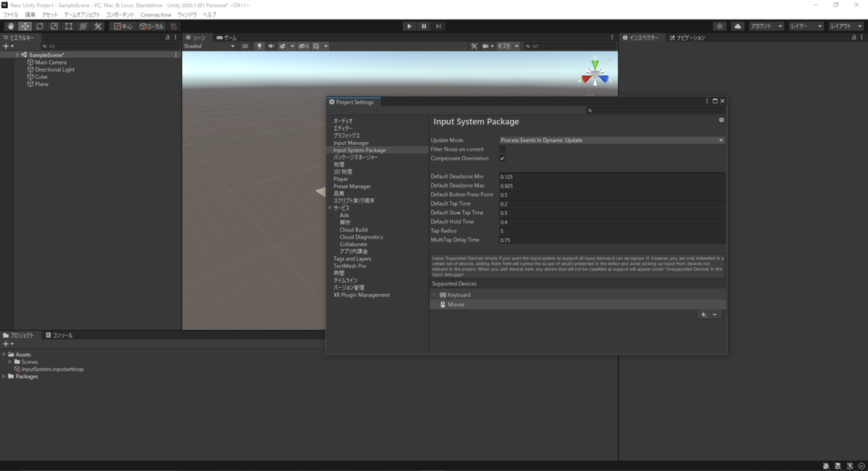Collapse the Assets folder
The width and height of the screenshot is (868, 471).
click(x=4, y=355)
